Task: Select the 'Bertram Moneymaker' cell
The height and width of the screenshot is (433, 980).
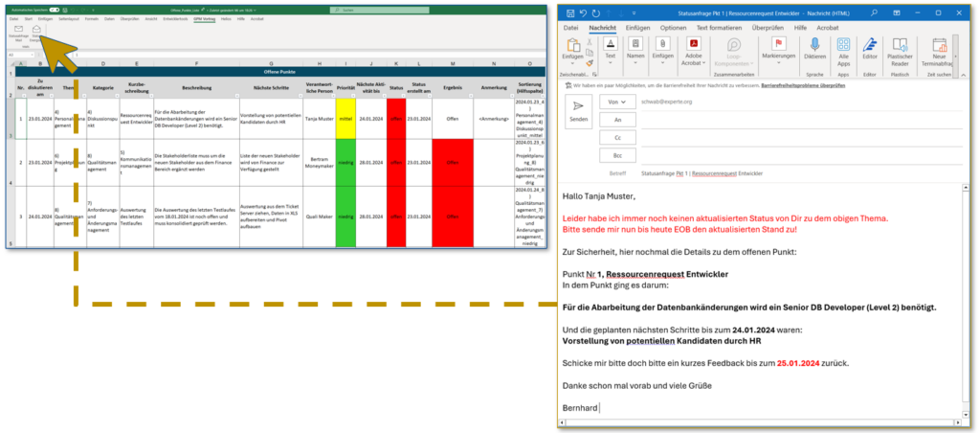Action: [x=320, y=162]
